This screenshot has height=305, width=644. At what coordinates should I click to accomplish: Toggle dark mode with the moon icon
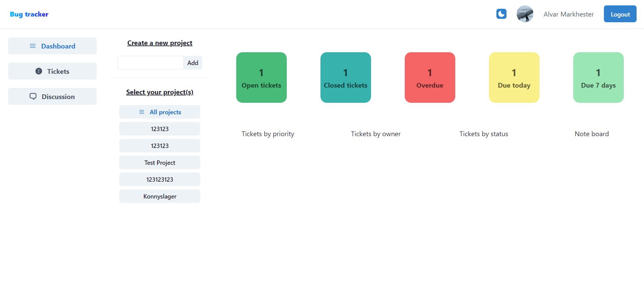501,14
